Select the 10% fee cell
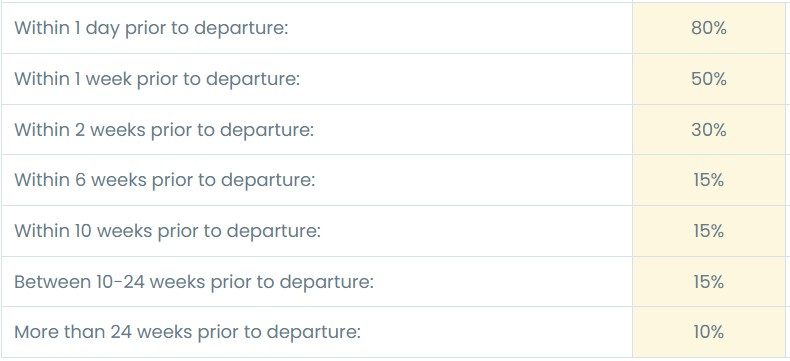790x361 pixels. [x=708, y=332]
